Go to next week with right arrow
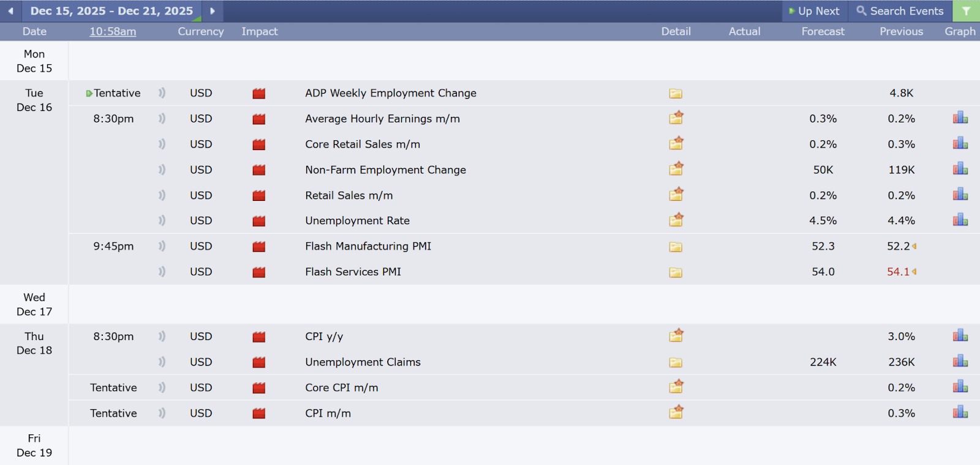The width and height of the screenshot is (980, 465). click(213, 11)
